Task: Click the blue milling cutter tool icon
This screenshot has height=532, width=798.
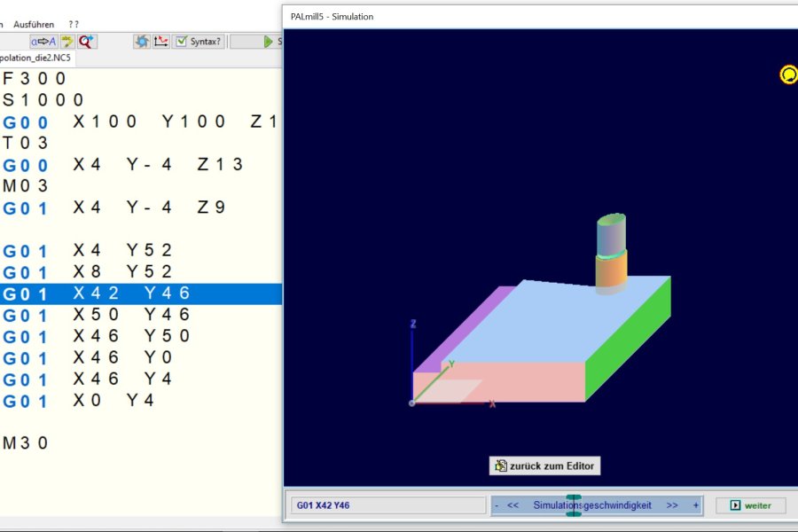Action: 141,41
